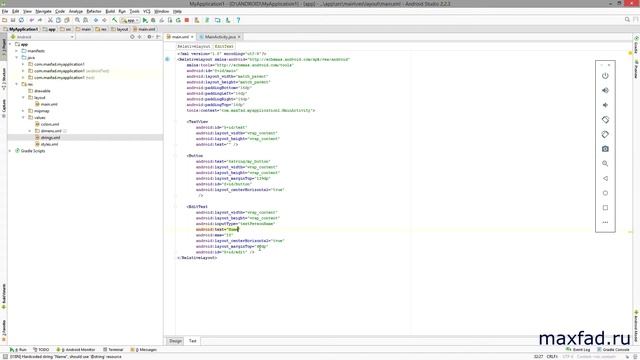Open the Event Log panel
The image size is (640, 360).
(578, 350)
